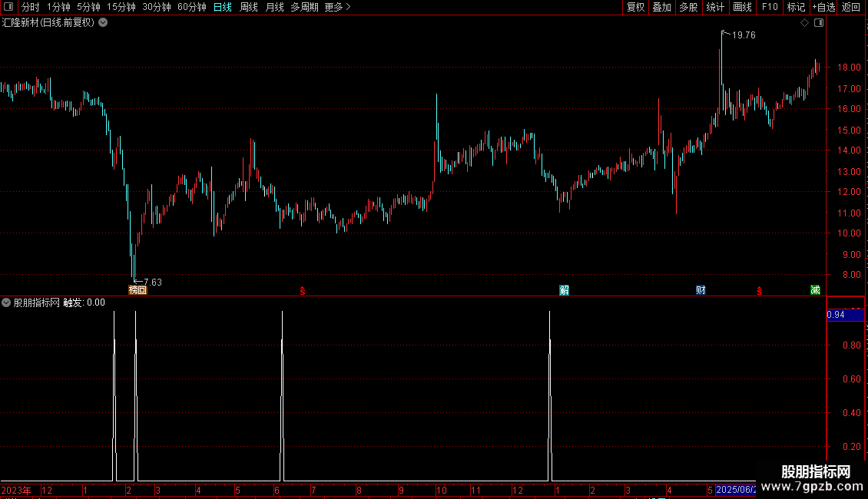Click the red $ marker near June

pos(302,291)
